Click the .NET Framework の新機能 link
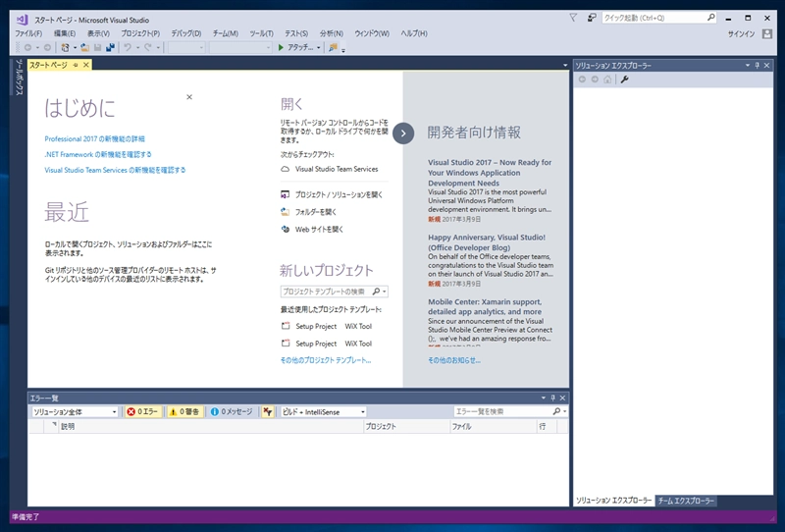This screenshot has width=785, height=532. [x=98, y=154]
